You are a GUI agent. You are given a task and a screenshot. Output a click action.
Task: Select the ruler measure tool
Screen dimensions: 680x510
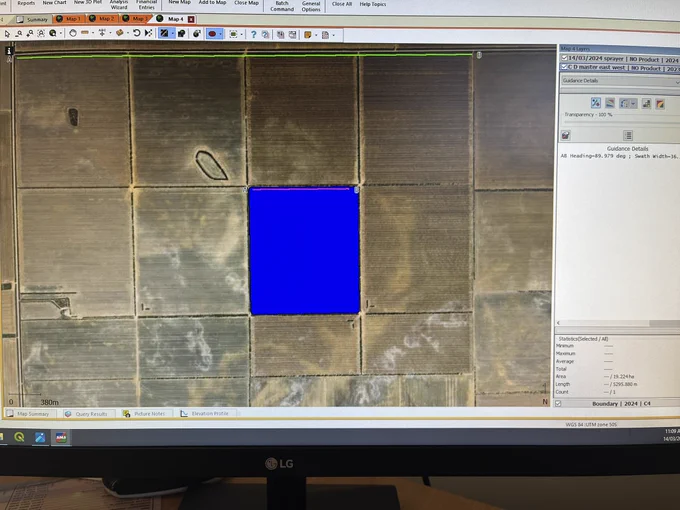pyautogui.click(x=85, y=33)
